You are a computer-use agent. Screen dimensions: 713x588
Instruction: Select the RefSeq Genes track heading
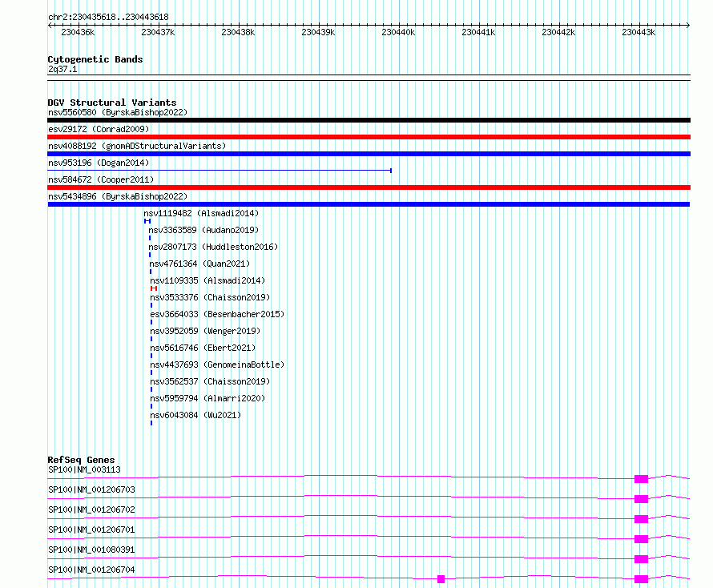[81, 460]
